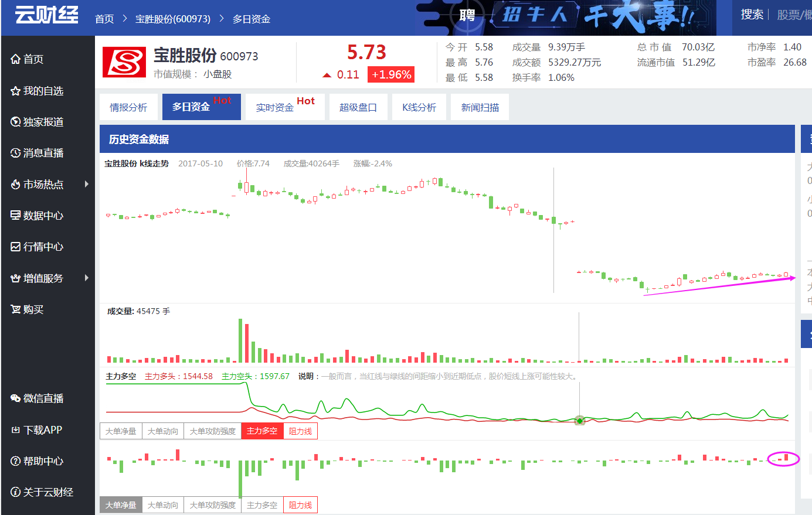Open the 超级盘口 tab
The height and width of the screenshot is (515, 812).
pos(358,107)
